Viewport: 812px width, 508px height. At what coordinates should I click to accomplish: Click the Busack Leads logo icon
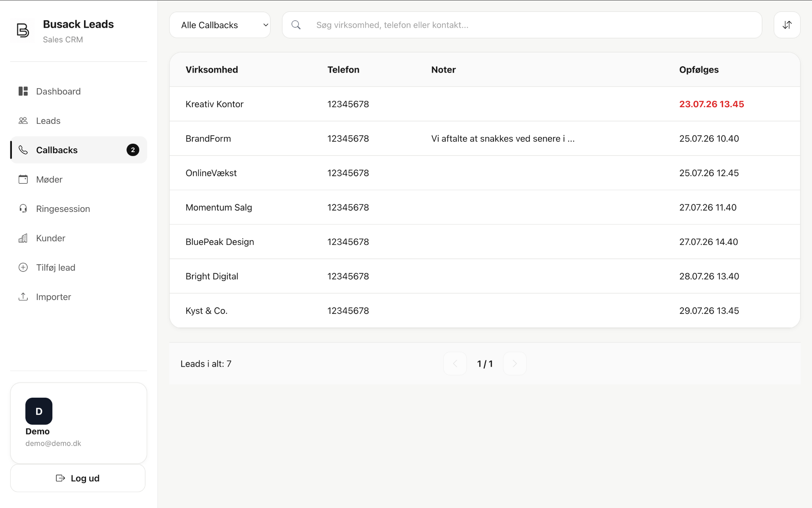[x=23, y=30]
